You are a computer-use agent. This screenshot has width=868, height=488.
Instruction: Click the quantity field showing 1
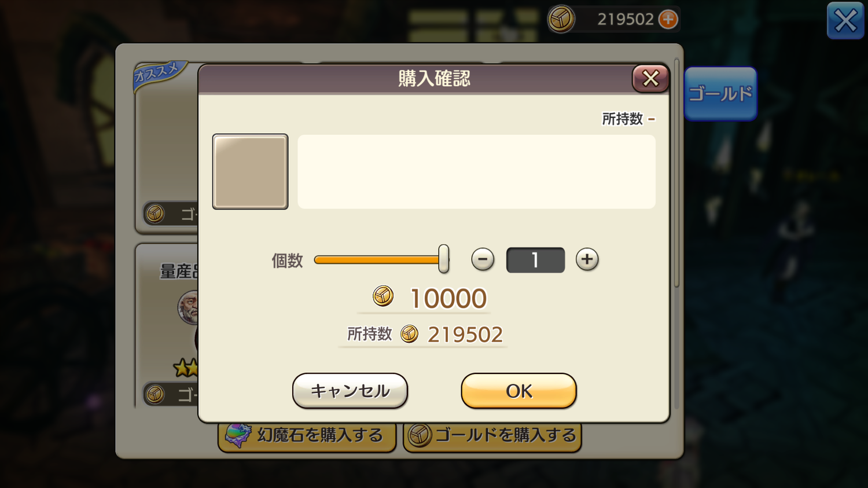pyautogui.click(x=535, y=260)
